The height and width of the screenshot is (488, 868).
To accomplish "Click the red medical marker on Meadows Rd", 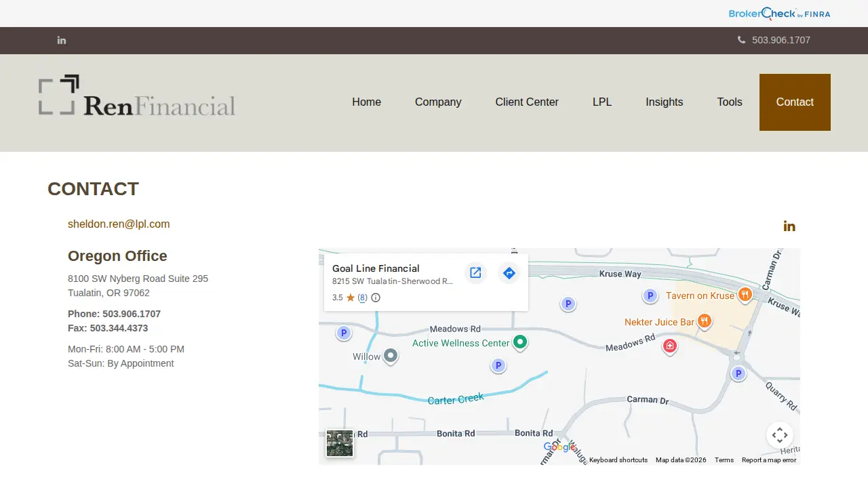I will (670, 346).
